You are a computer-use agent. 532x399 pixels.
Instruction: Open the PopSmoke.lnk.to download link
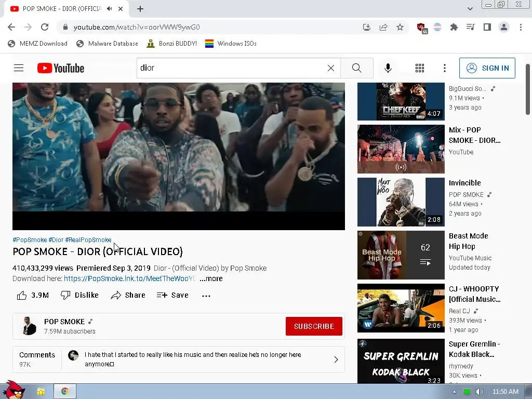tap(129, 278)
